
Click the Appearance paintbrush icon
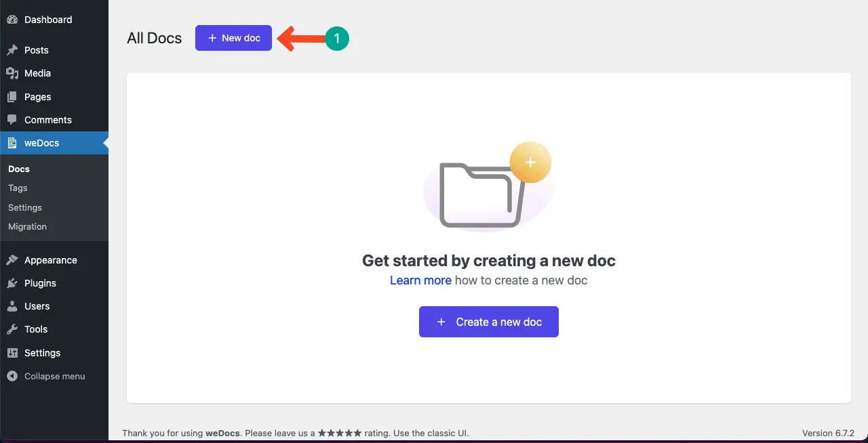pos(12,260)
